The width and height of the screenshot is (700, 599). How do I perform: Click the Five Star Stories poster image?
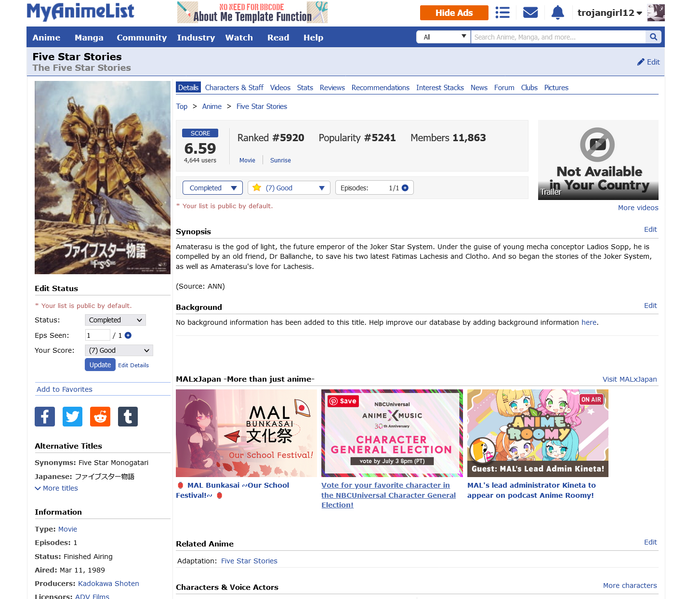[103, 177]
